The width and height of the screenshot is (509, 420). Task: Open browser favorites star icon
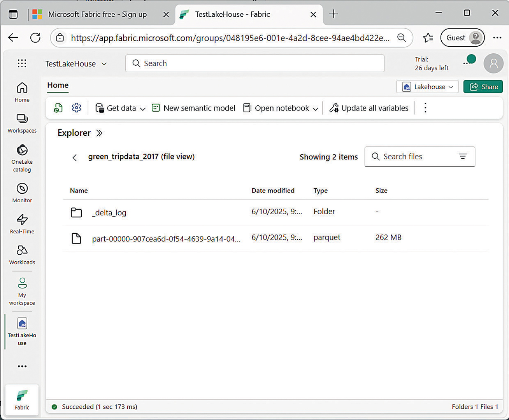[x=428, y=38]
